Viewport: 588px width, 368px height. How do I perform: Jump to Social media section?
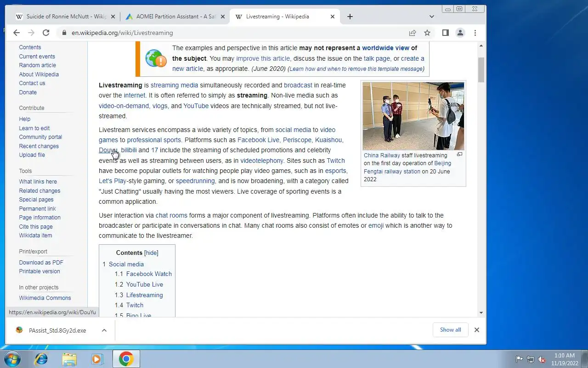coord(126,264)
